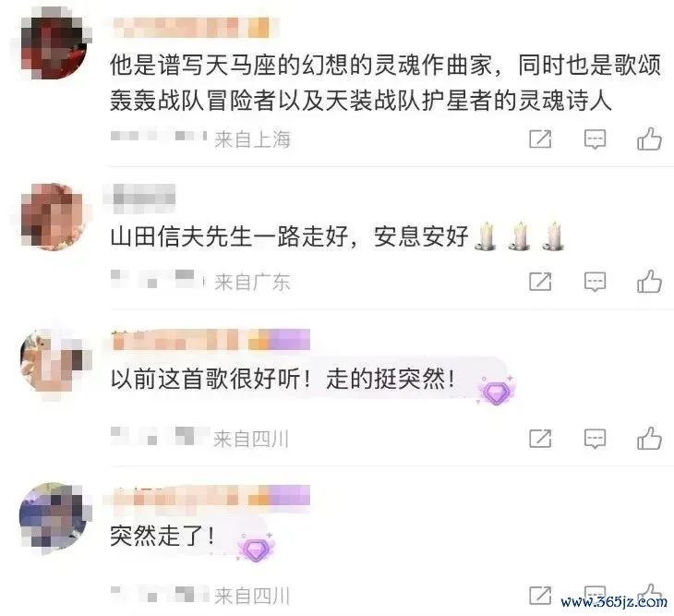Repost the 以前这首歌很好听 comment
Image resolution: width=674 pixels, height=616 pixels.
click(x=540, y=439)
